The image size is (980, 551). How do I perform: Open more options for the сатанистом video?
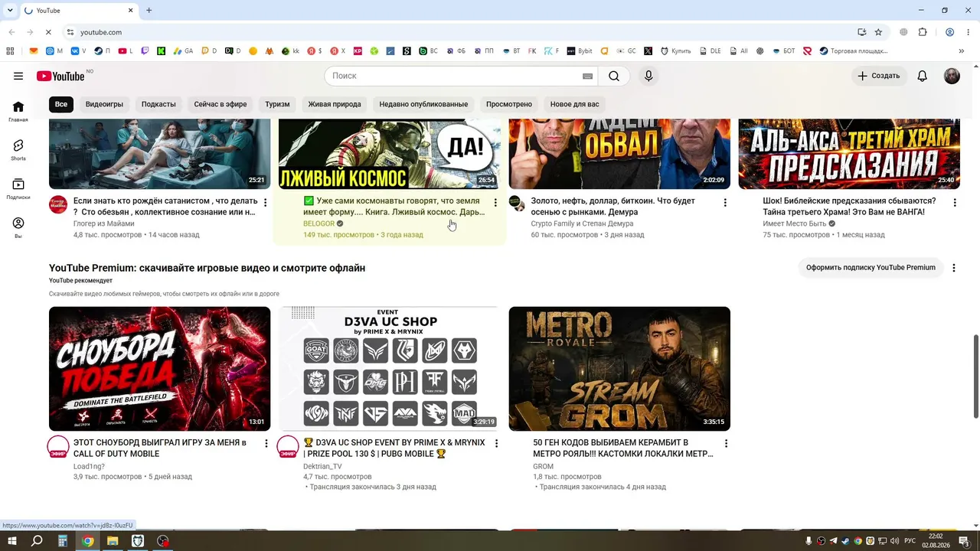[x=266, y=203]
